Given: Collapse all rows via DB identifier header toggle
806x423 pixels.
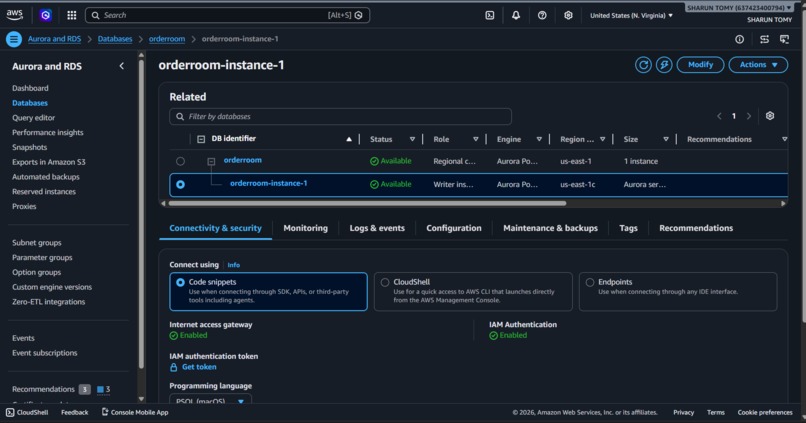Looking at the screenshot, I should pos(201,139).
